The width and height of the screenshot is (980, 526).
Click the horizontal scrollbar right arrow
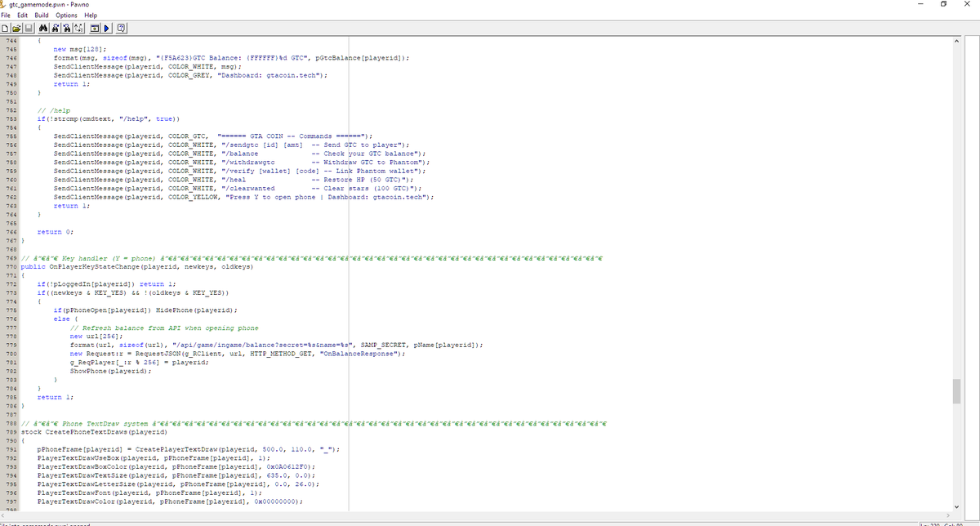pyautogui.click(x=947, y=516)
